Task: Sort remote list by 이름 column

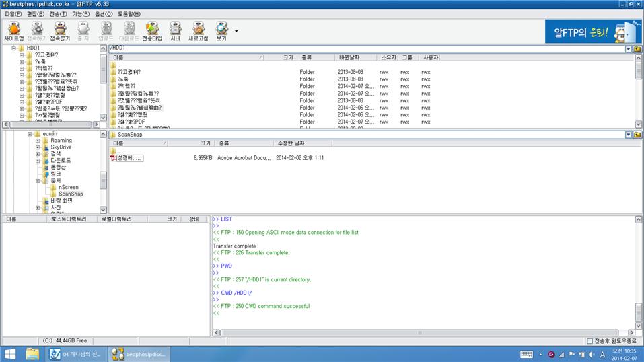Action: tap(186, 57)
